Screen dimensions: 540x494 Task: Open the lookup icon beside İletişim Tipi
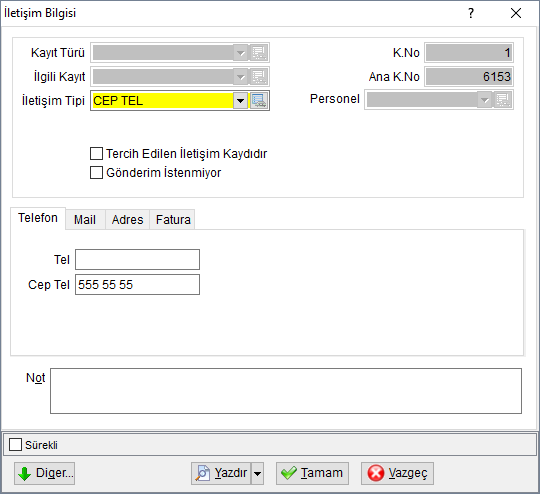pyautogui.click(x=259, y=101)
